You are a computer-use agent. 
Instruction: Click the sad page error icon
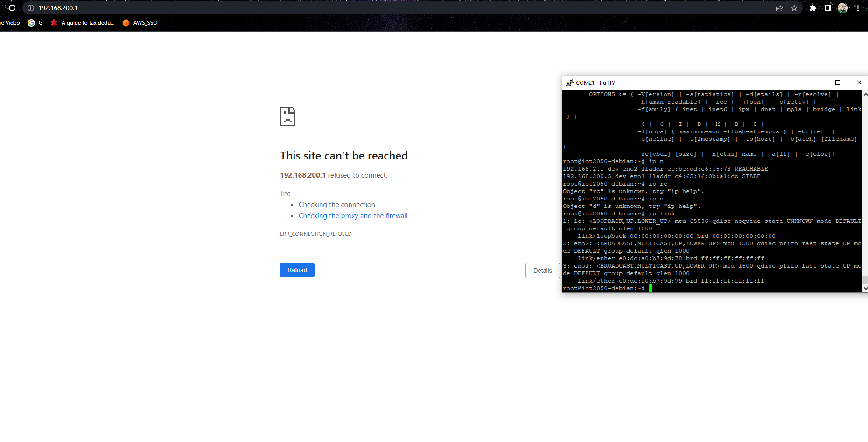[x=287, y=117]
